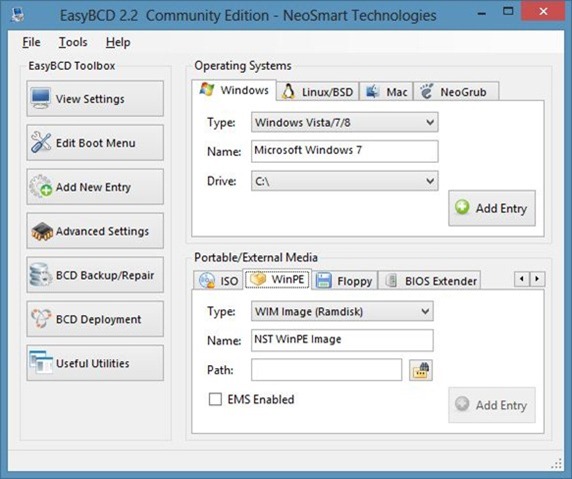Open View Settings from the toolbox
The width and height of the screenshot is (572, 479).
[95, 98]
